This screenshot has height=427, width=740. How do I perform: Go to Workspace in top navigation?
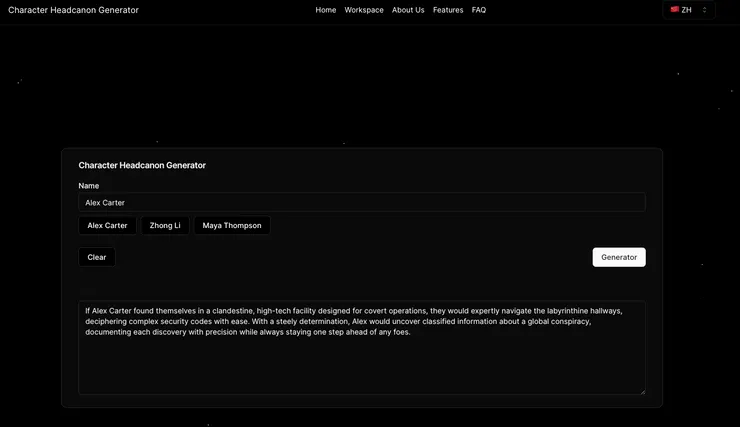364,10
